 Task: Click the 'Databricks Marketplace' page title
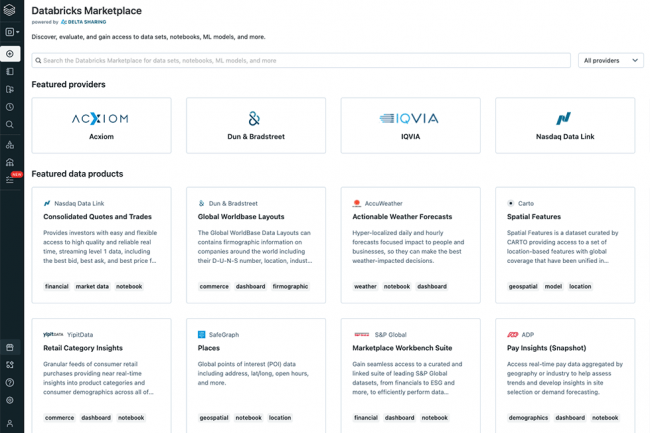point(87,11)
